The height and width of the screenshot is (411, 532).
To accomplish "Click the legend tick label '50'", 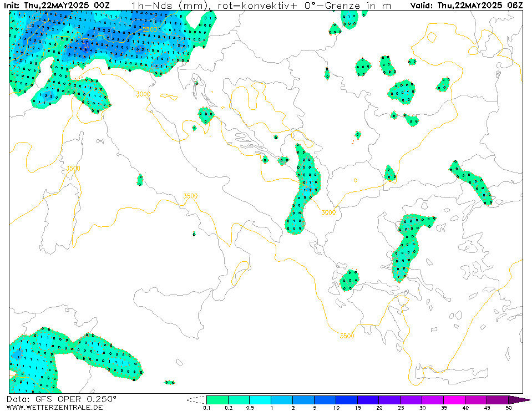I will 508,408.
